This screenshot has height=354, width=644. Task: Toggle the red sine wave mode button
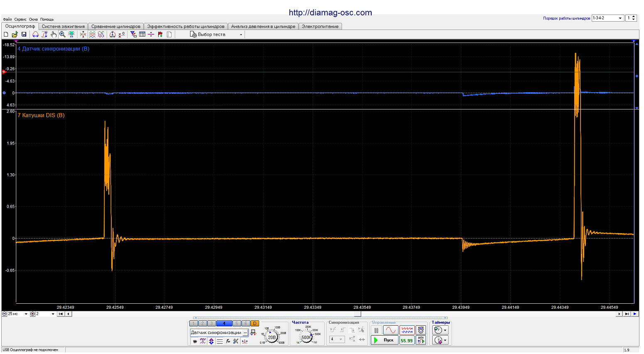click(390, 330)
